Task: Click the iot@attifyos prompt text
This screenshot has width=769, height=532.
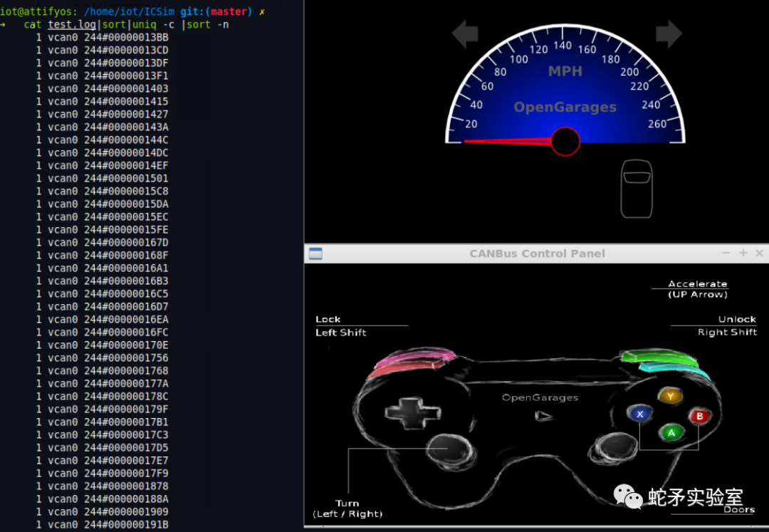Action: pyautogui.click(x=38, y=11)
